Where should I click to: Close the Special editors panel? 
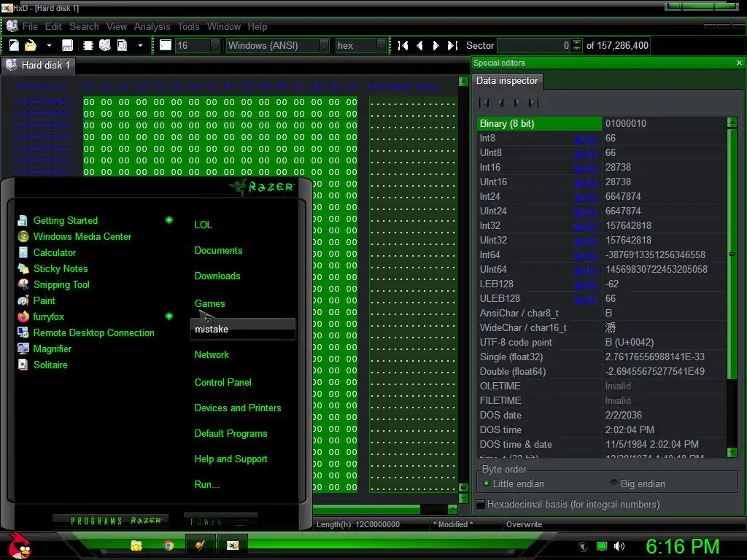click(x=739, y=63)
